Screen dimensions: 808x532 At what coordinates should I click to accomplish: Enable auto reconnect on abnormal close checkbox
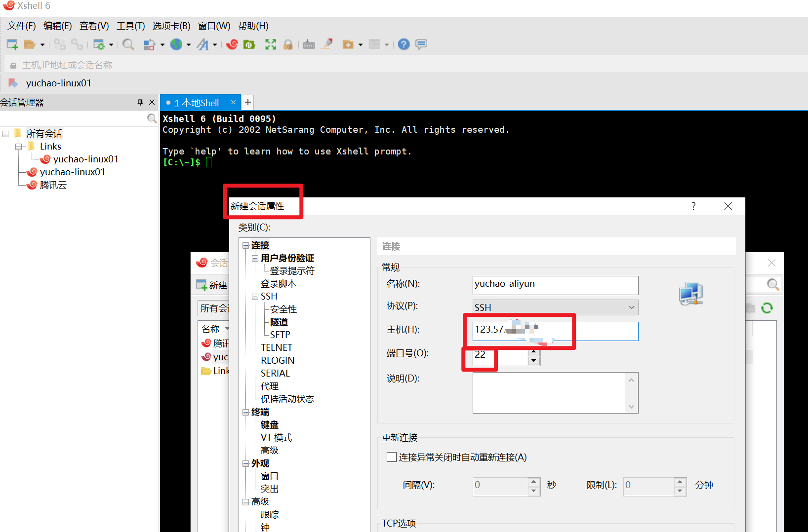tap(392, 457)
